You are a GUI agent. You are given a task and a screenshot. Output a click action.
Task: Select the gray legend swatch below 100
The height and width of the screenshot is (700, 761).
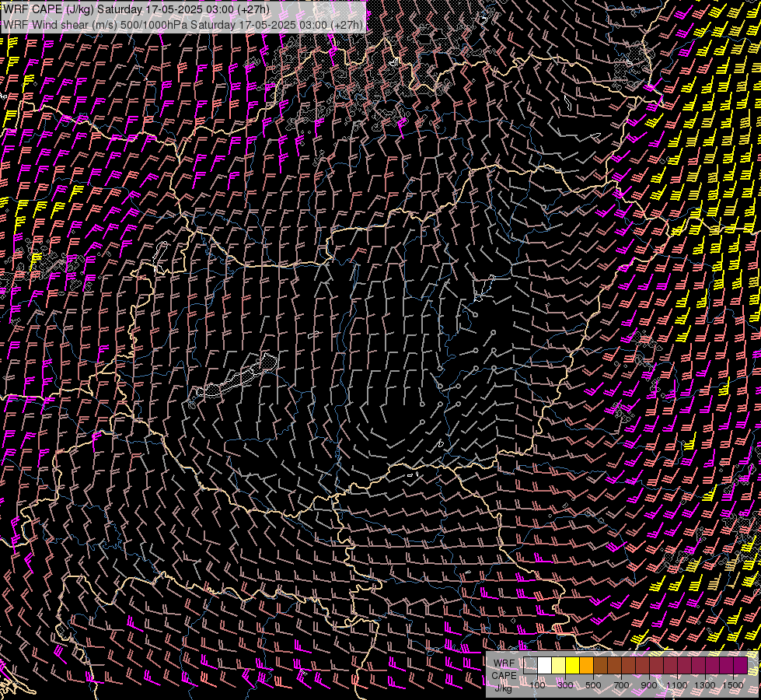click(x=530, y=665)
